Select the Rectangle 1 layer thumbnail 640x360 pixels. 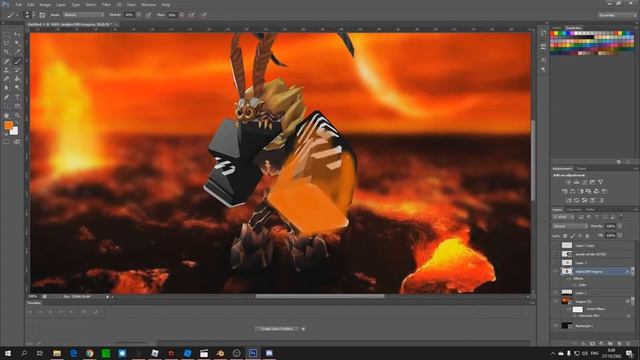point(567,326)
